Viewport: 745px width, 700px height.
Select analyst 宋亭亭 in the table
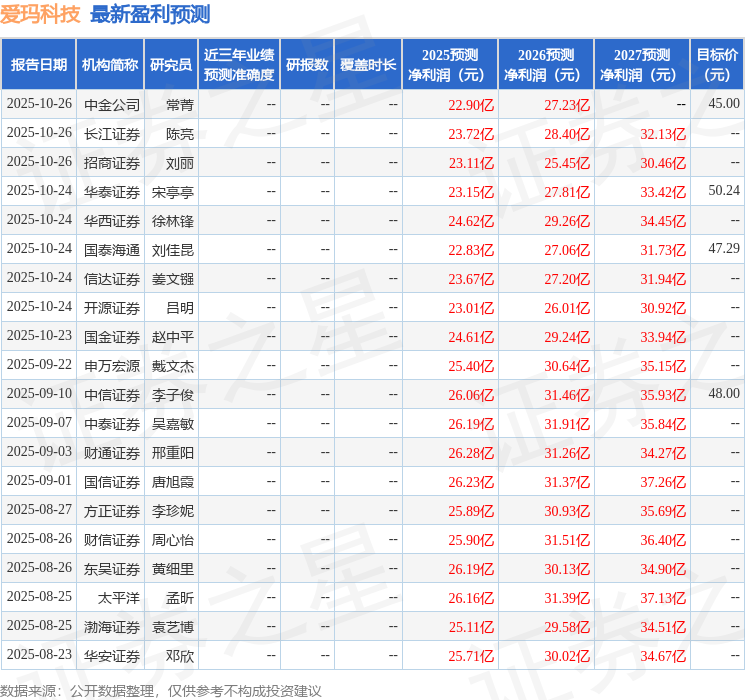click(172, 191)
